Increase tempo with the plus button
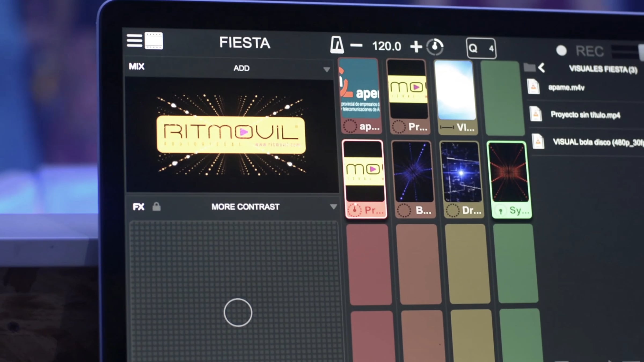644x362 pixels. click(x=416, y=47)
